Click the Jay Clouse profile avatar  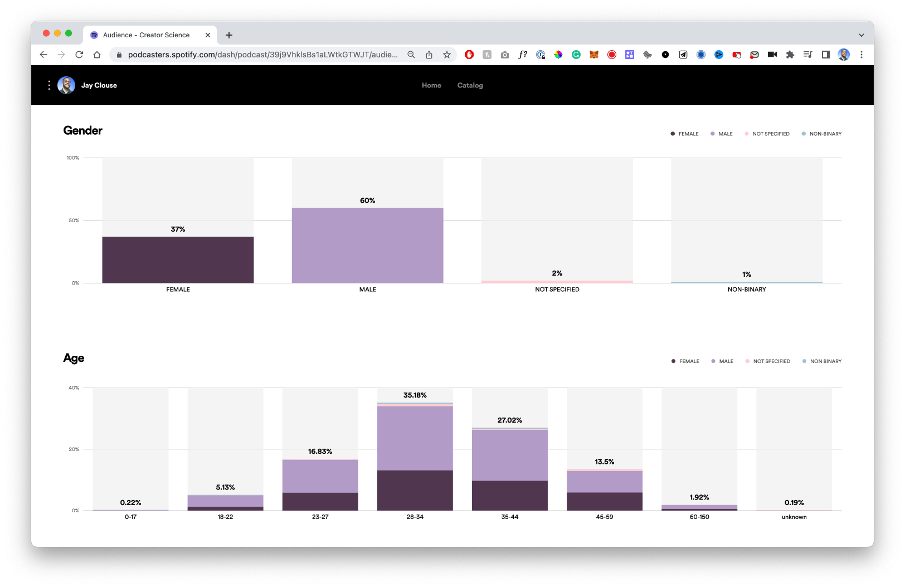(66, 85)
